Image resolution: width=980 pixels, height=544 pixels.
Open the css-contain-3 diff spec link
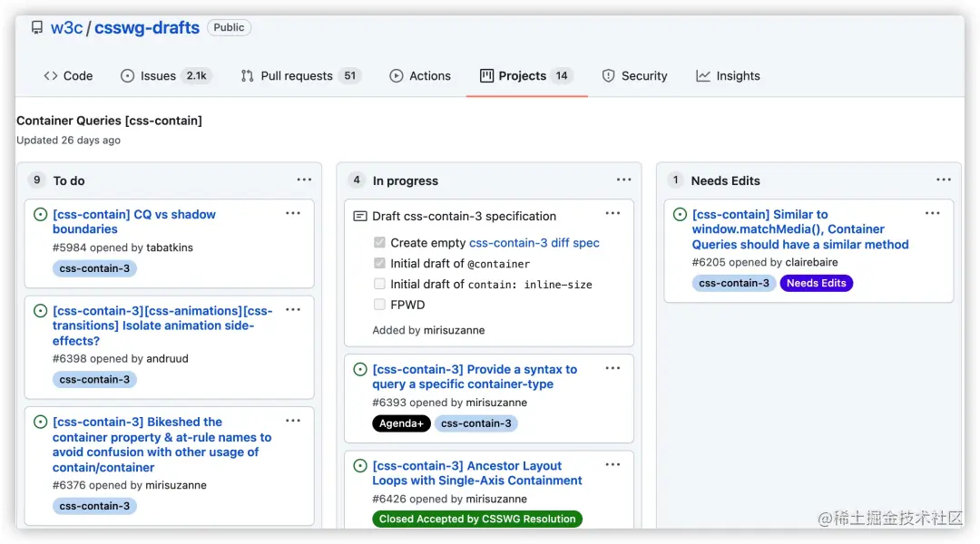(534, 243)
